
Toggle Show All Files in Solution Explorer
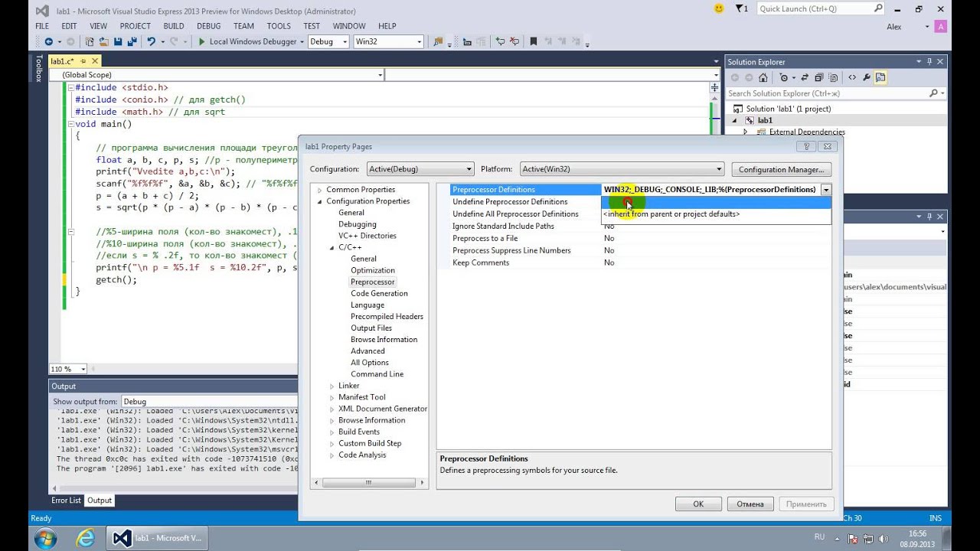pyautogui.click(x=833, y=77)
